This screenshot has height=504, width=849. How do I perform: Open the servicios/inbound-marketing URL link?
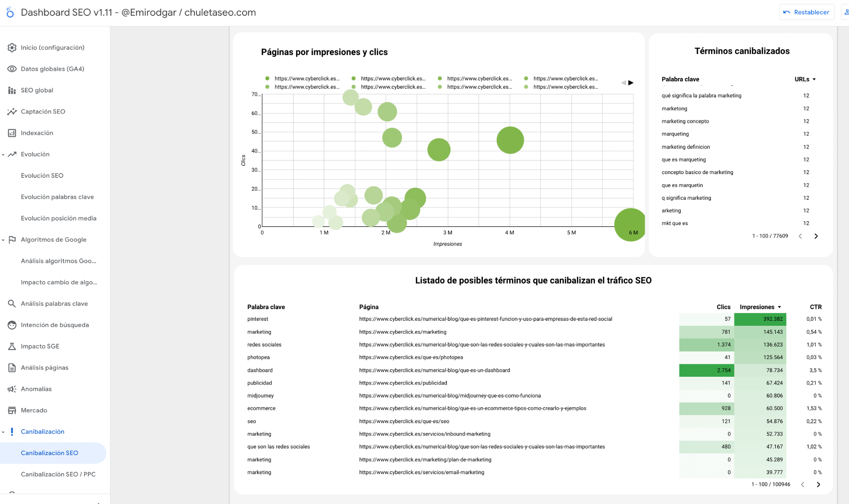click(424, 434)
